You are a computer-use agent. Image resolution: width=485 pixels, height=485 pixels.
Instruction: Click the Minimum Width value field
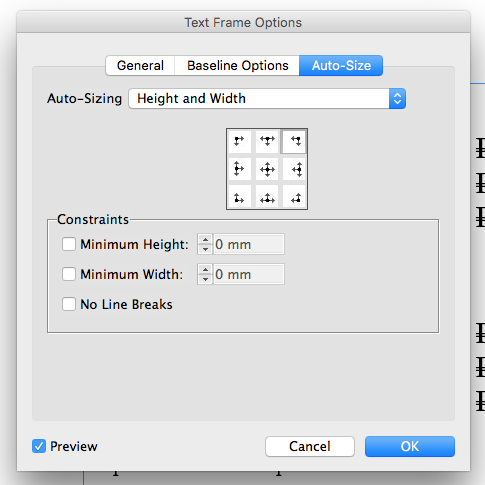pyautogui.click(x=249, y=274)
